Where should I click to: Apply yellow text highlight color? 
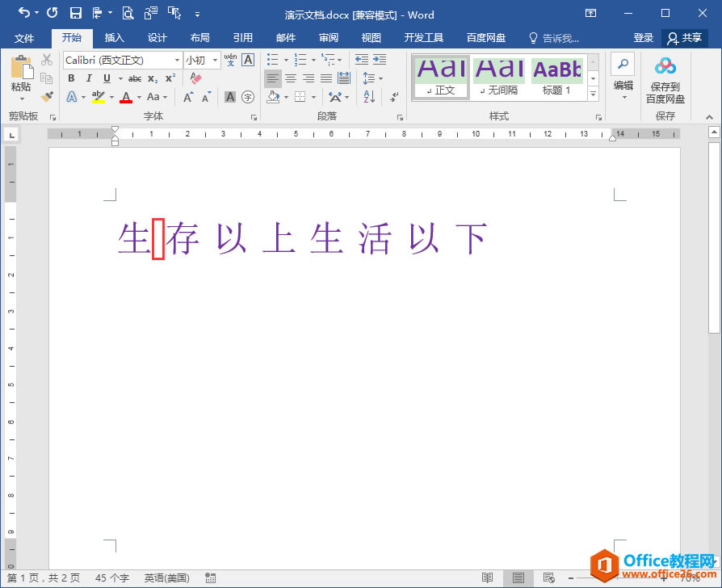tap(98, 97)
